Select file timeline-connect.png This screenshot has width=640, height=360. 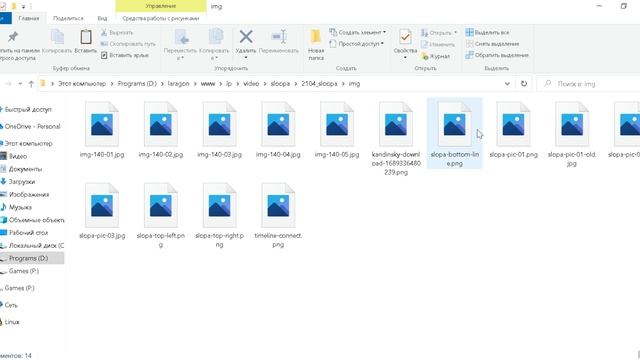278,215
